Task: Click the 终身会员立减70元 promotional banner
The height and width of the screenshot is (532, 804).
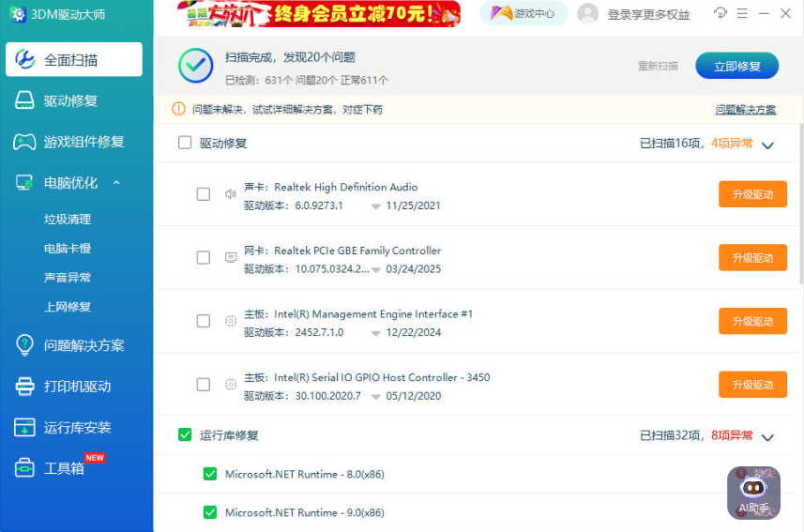Action: pyautogui.click(x=319, y=13)
